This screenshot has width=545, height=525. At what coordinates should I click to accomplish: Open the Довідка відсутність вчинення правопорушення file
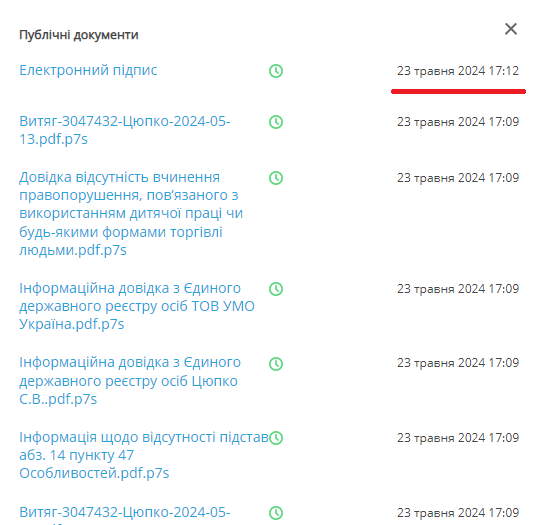coord(131,213)
